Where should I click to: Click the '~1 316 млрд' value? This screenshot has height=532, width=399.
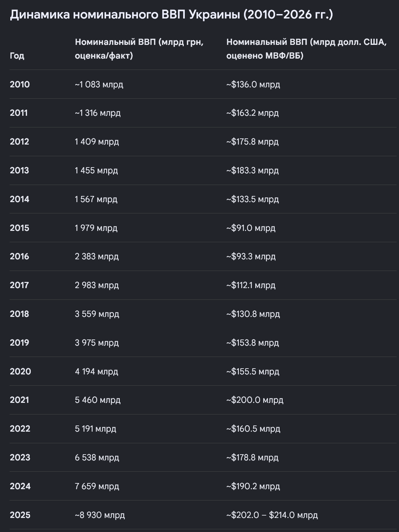(98, 113)
